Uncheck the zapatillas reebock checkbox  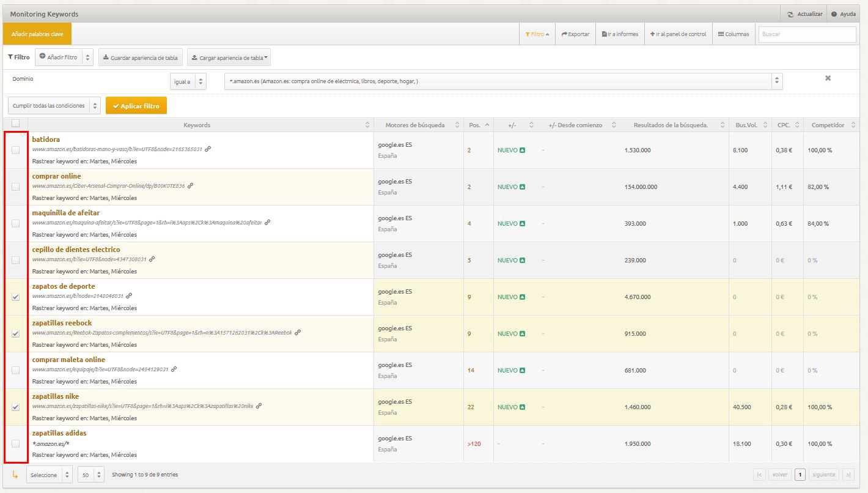pyautogui.click(x=16, y=333)
